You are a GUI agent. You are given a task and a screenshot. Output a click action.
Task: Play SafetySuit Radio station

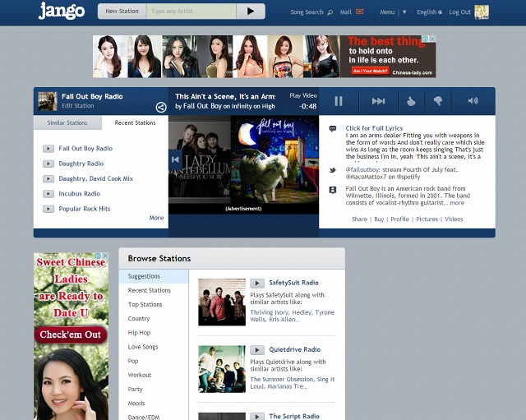click(x=257, y=283)
